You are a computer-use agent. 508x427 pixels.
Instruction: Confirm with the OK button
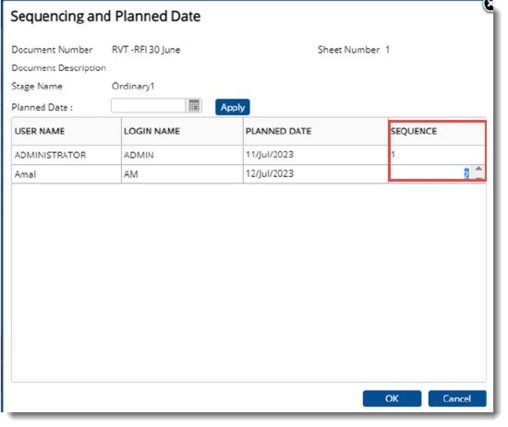click(392, 399)
